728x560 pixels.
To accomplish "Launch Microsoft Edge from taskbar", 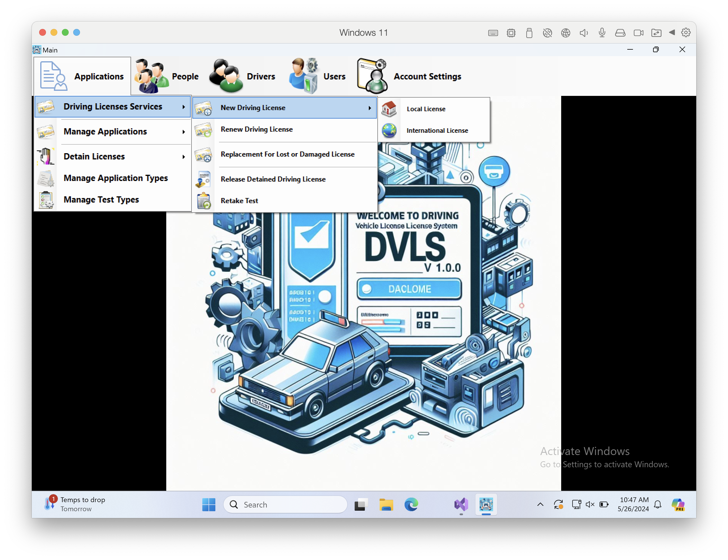I will (x=411, y=505).
